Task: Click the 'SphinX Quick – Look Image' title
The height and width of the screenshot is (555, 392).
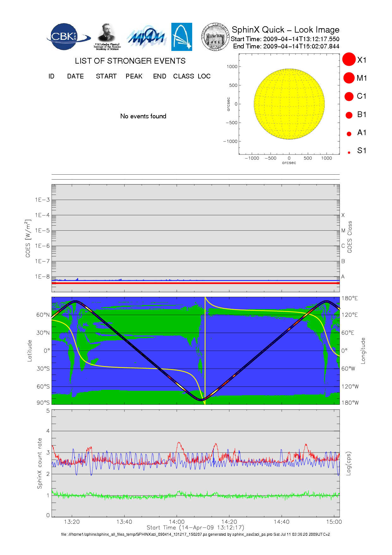Action: pos(285,30)
